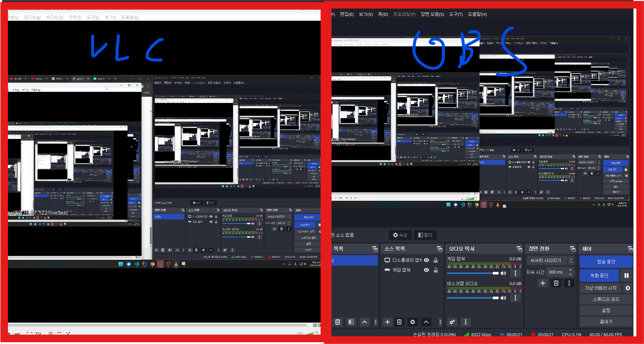Open sources toolbar three-dot menu
Screen dimensions: 644x344
coord(440,322)
